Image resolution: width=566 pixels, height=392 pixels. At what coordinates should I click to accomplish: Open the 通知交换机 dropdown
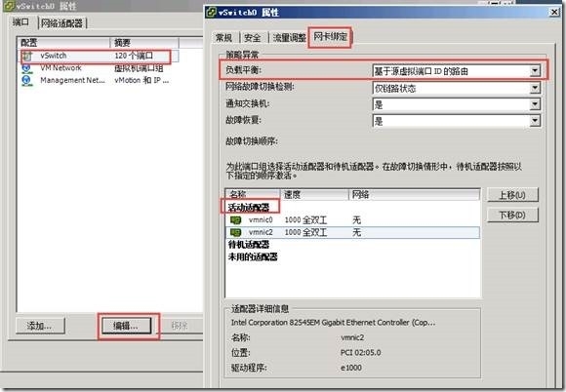click(536, 104)
